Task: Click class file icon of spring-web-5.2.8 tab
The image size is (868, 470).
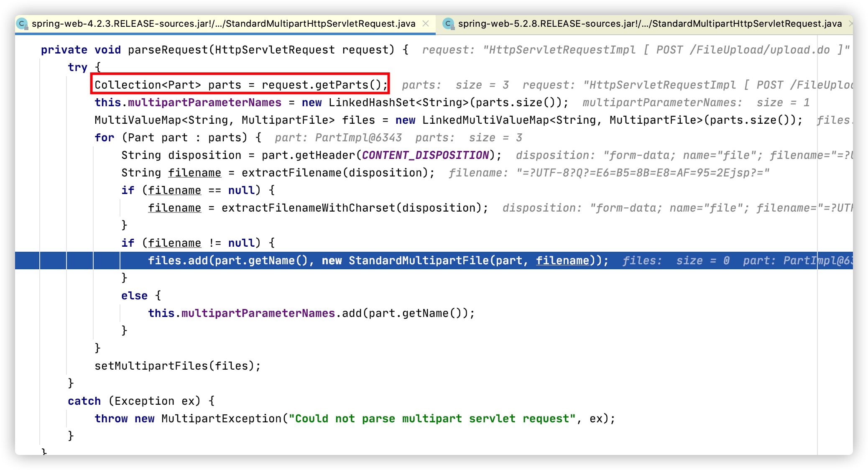Action: click(x=448, y=24)
